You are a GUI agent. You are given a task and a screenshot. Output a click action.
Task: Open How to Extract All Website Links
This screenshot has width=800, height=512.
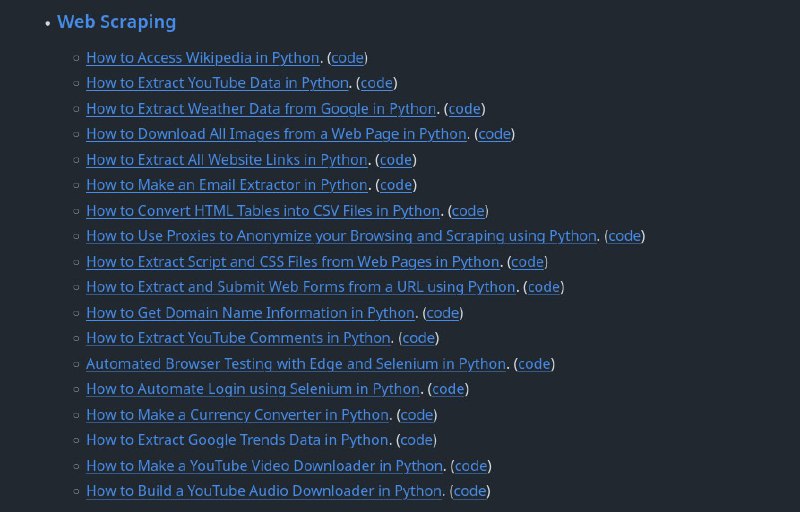tap(227, 160)
